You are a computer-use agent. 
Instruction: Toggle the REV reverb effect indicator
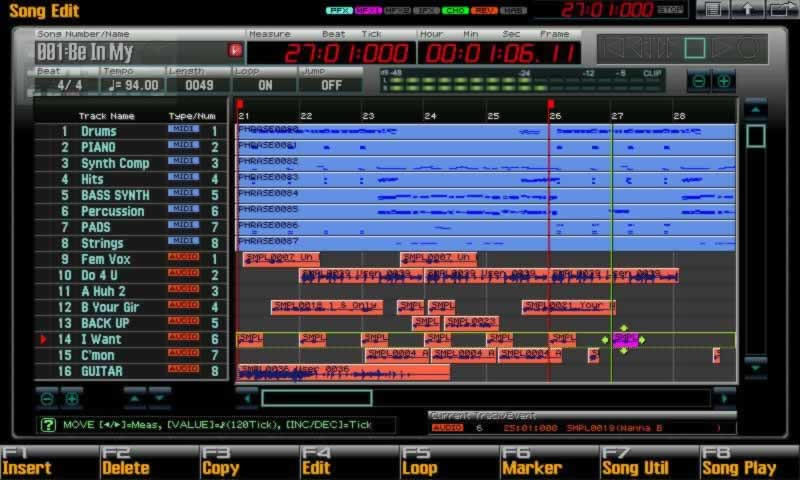483,10
